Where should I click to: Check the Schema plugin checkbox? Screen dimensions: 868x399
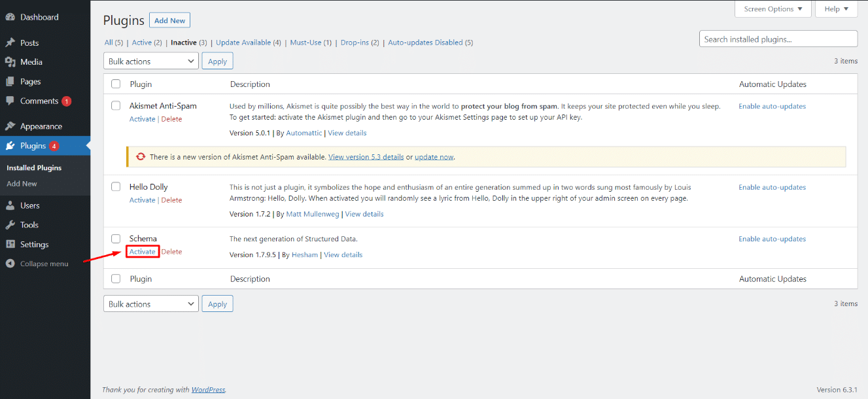pos(116,238)
